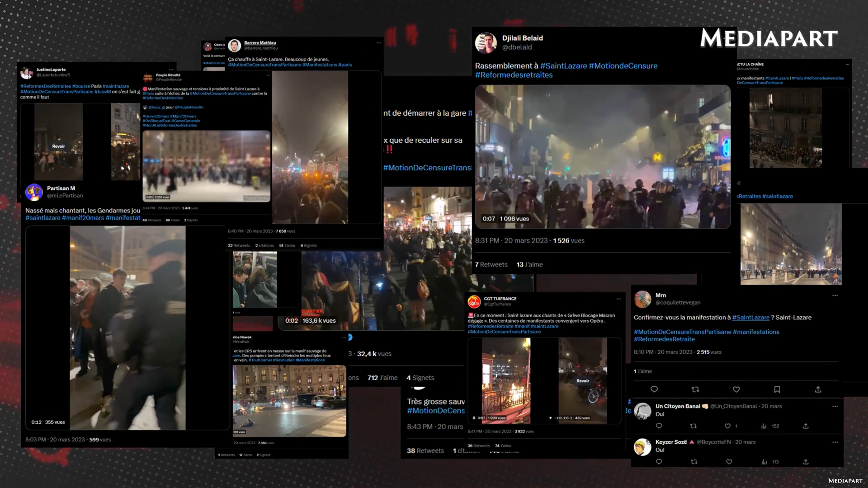Screen dimensions: 868x488
Task: Click Mediapart logo at top right
Action: pyautogui.click(x=769, y=38)
